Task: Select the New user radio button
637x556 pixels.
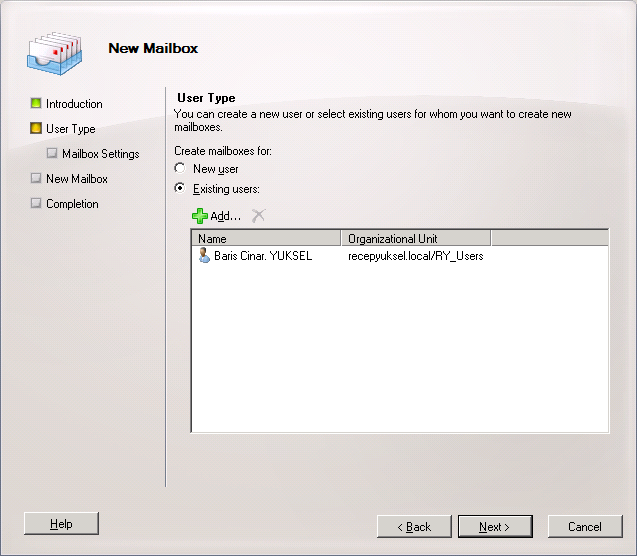Action: 180,168
